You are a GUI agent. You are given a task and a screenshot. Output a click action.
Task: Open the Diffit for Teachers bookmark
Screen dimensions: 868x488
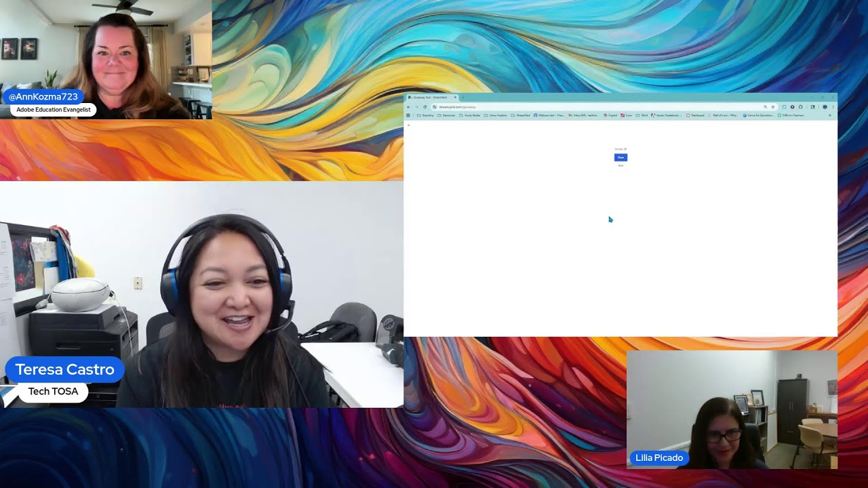point(791,115)
